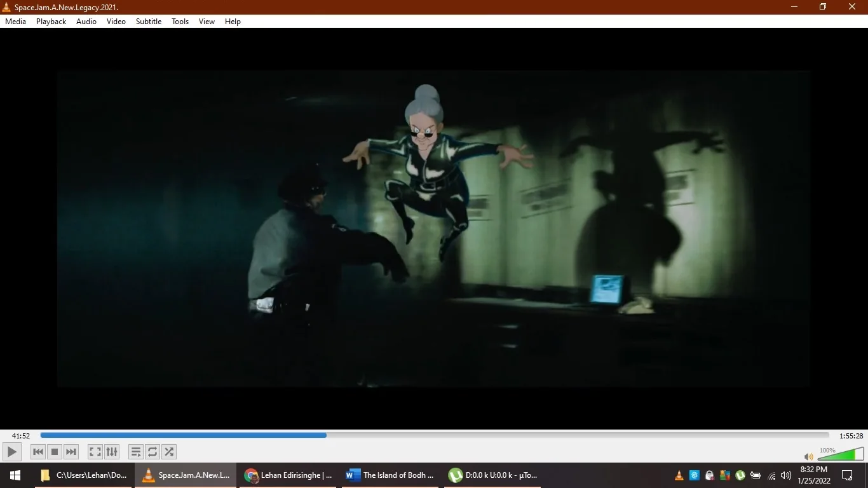Toggle random shuffle playback
The height and width of the screenshot is (488, 868).
[169, 452]
